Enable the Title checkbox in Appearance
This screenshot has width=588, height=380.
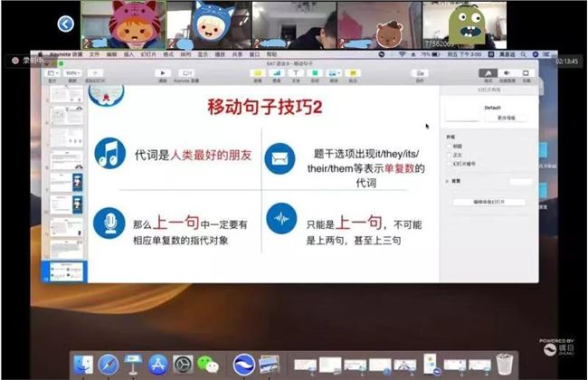[x=450, y=145]
